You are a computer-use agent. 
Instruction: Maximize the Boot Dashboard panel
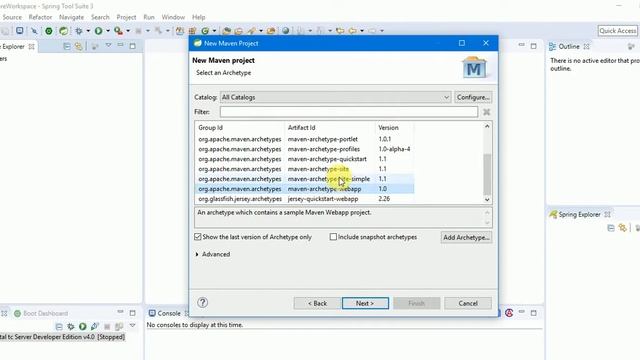coord(132,313)
